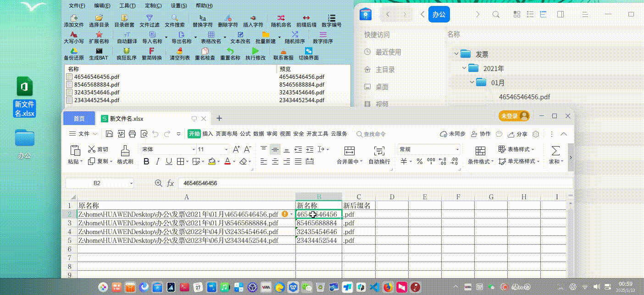Toggle align left

coord(264,161)
